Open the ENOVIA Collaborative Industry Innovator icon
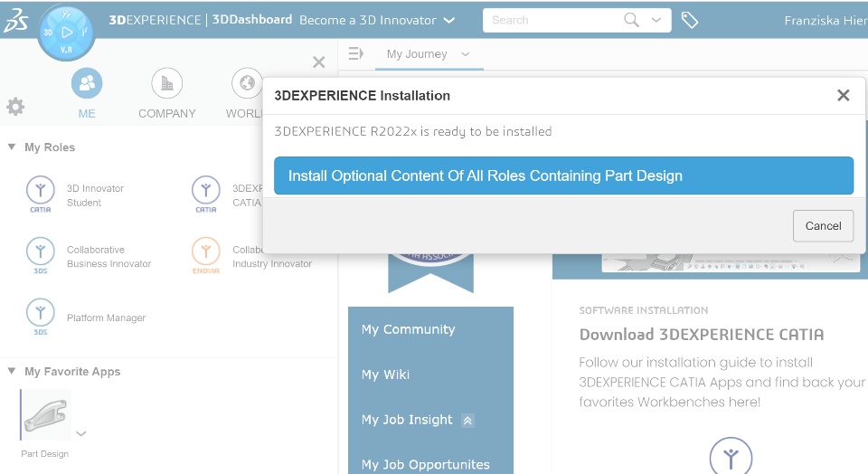This screenshot has height=474, width=868. tap(206, 255)
